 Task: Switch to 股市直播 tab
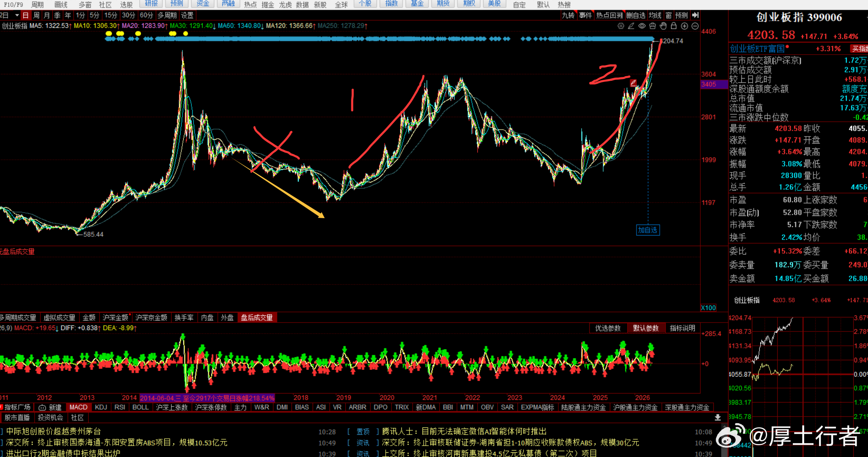coord(17,418)
